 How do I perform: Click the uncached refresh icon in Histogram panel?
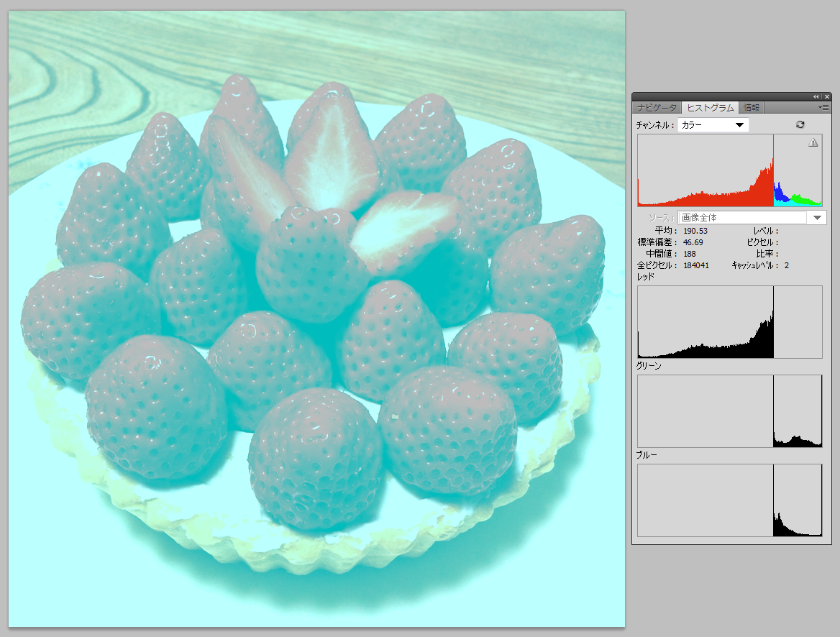800,124
